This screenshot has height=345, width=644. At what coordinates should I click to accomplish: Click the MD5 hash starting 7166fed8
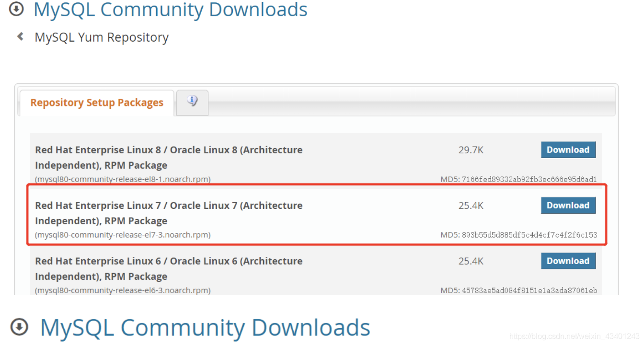coord(529,179)
